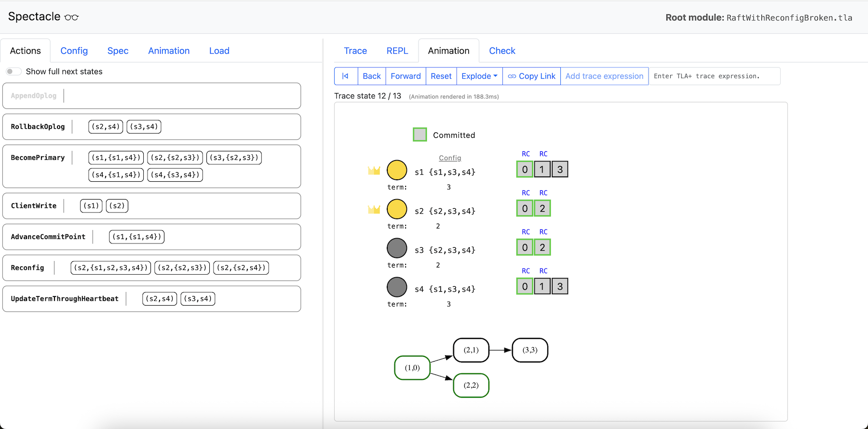This screenshot has width=868, height=429.
Task: Choose BecomePrimary (s3,{s2,s3})
Action: tap(234, 158)
